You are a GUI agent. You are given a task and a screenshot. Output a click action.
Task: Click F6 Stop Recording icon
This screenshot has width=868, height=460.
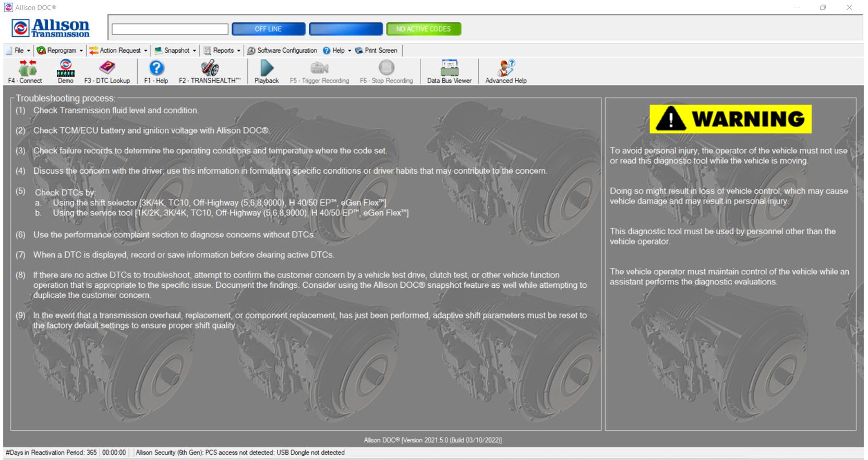point(386,71)
